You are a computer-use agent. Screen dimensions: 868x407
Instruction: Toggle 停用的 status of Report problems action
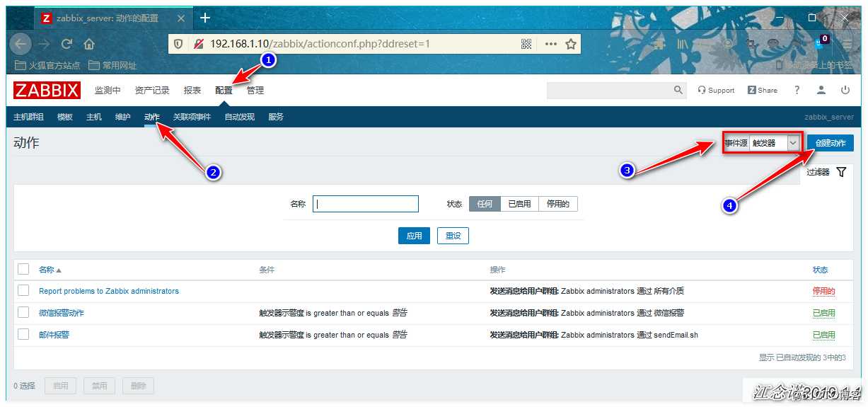[823, 291]
